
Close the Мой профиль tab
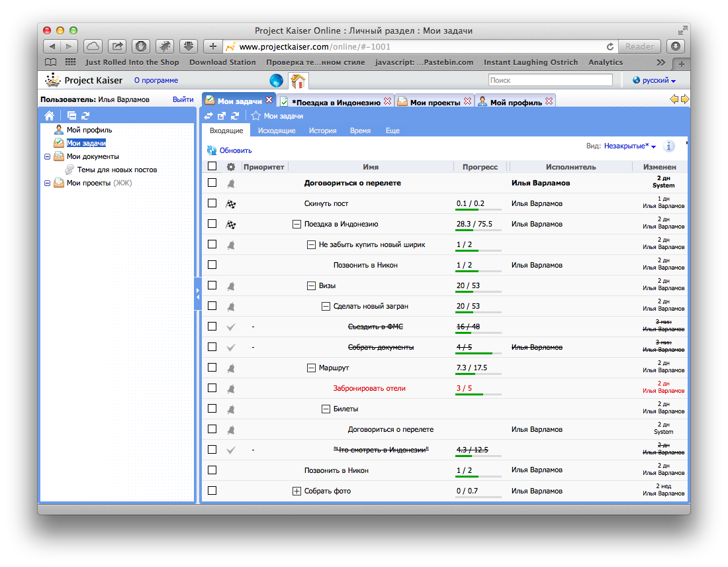coord(549,101)
